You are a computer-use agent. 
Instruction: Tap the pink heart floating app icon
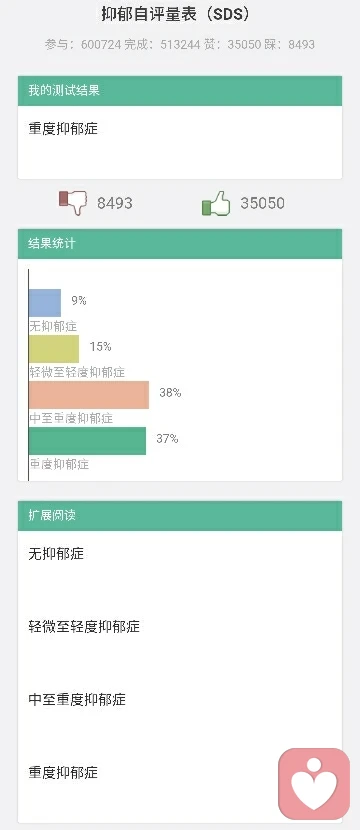[x=314, y=783]
